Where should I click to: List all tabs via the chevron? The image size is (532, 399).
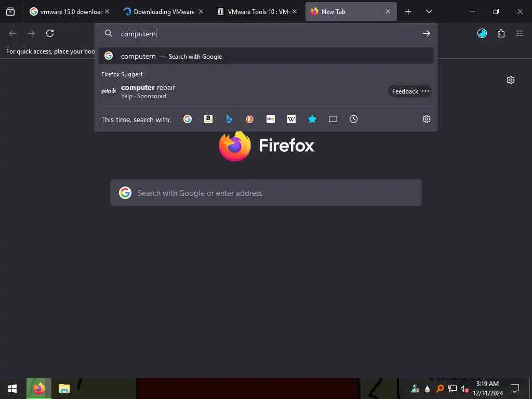(429, 11)
